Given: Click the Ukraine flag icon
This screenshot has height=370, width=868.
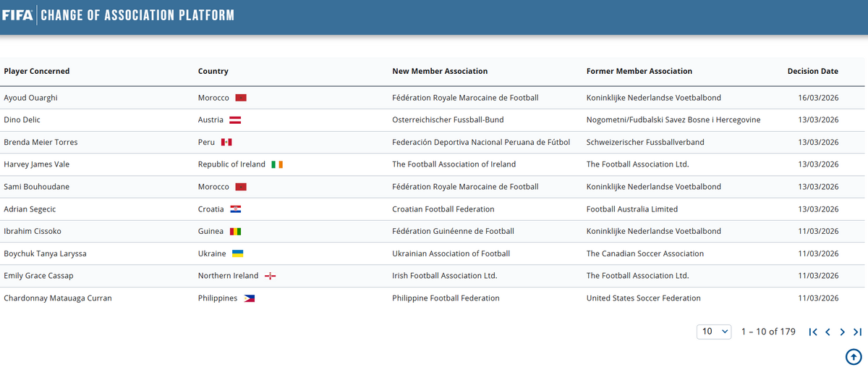Looking at the screenshot, I should point(237,253).
